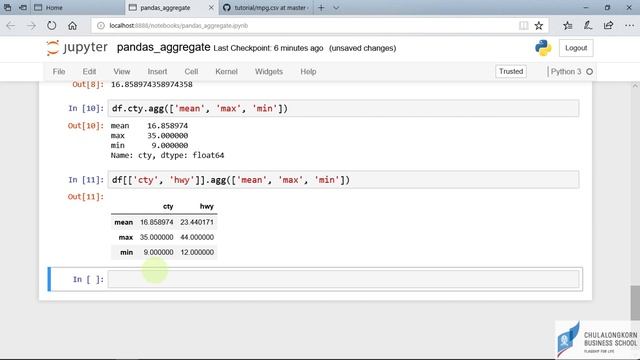Click the notebook vertical scrollbar thumb
This screenshot has height=360, width=640.
(635, 303)
